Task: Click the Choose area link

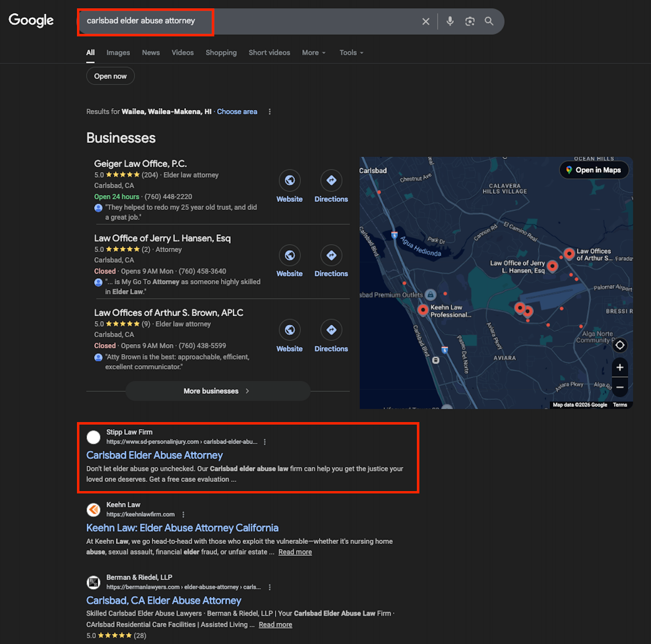Action: (x=237, y=111)
